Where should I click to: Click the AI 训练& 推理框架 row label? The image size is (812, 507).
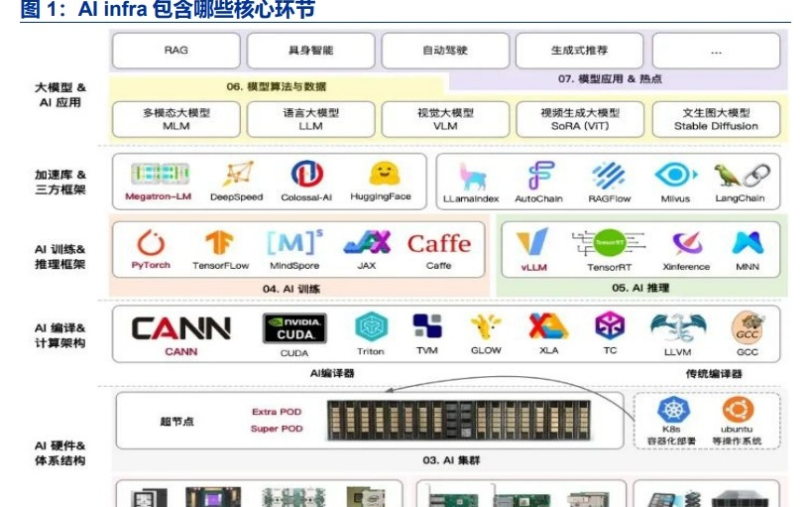(60, 257)
